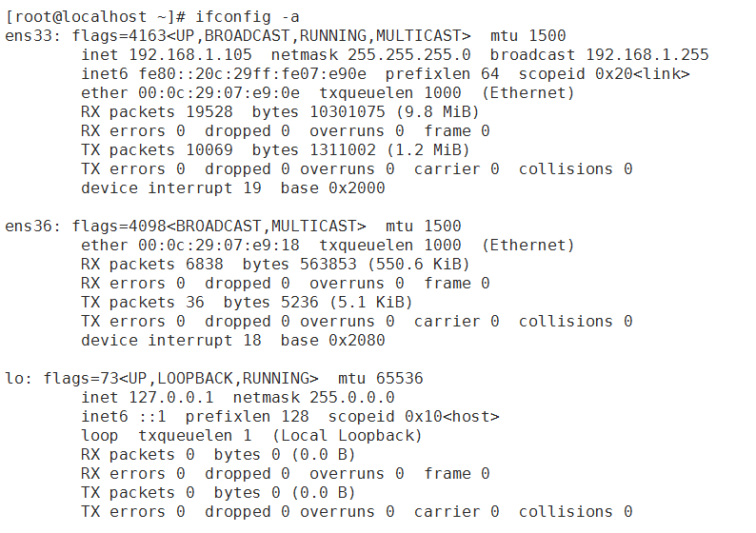Viewport: 756px width, 533px height.
Task: Click the ifconfig -a command text
Action: point(248,17)
